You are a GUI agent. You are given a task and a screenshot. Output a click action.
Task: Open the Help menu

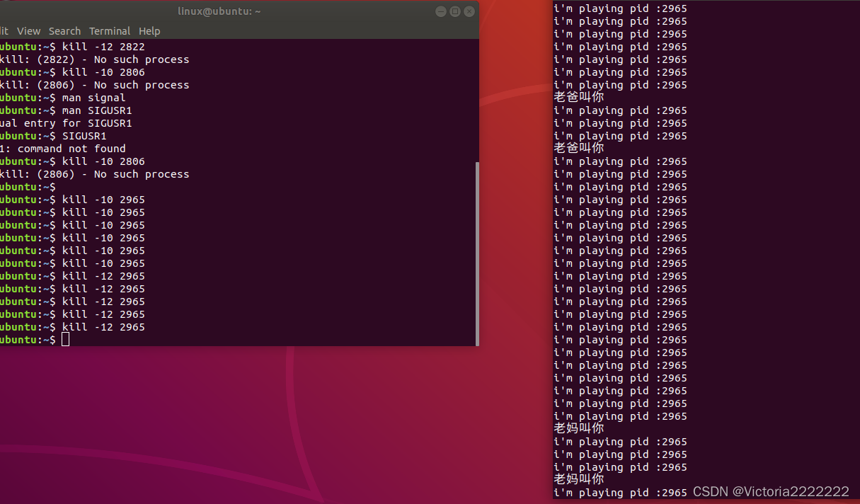tap(149, 31)
